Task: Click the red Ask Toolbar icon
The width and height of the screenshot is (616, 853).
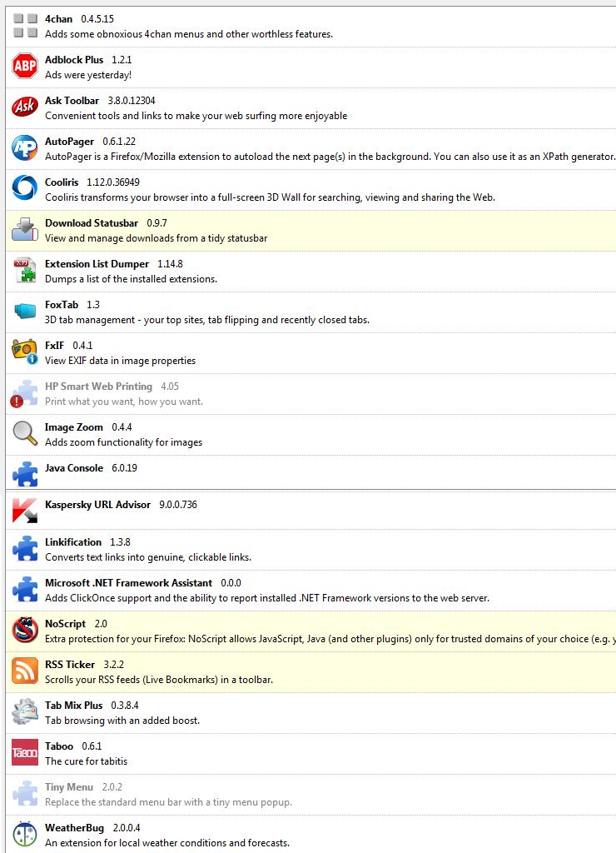Action: 25,107
